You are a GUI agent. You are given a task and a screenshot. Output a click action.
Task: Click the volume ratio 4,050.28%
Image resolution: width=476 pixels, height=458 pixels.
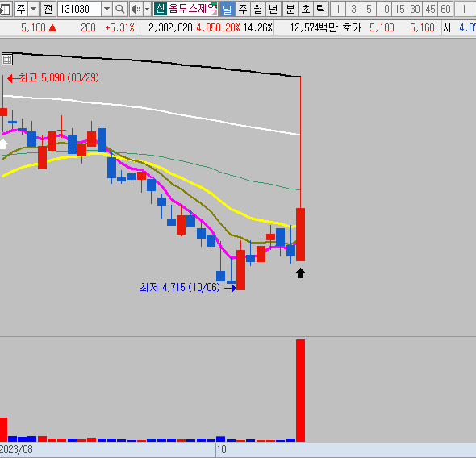[218, 28]
